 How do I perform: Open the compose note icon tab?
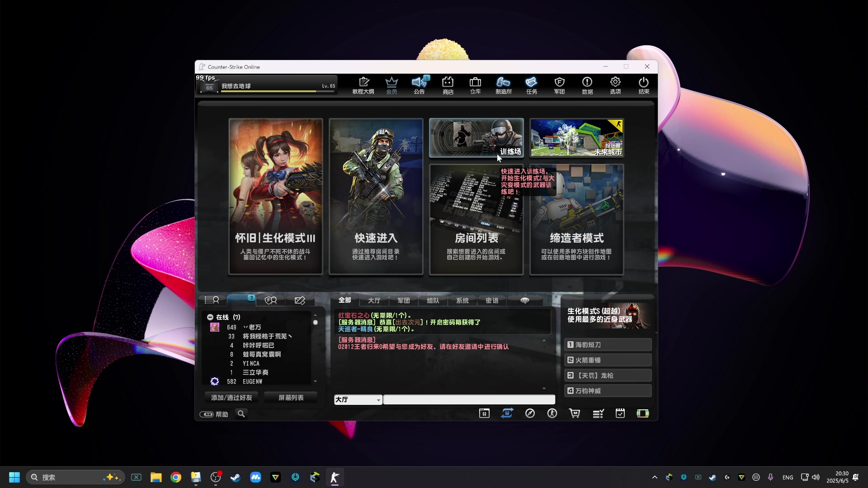[300, 300]
